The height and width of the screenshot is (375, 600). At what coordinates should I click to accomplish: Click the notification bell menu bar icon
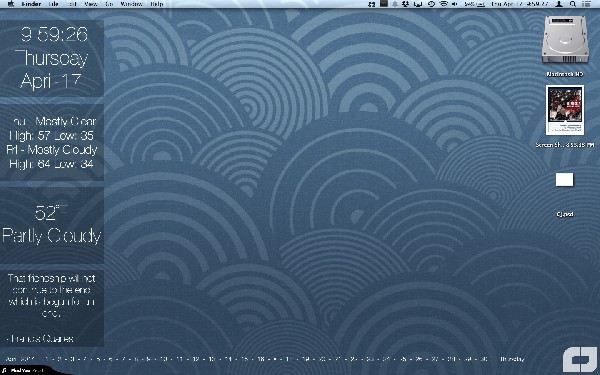[395, 4]
